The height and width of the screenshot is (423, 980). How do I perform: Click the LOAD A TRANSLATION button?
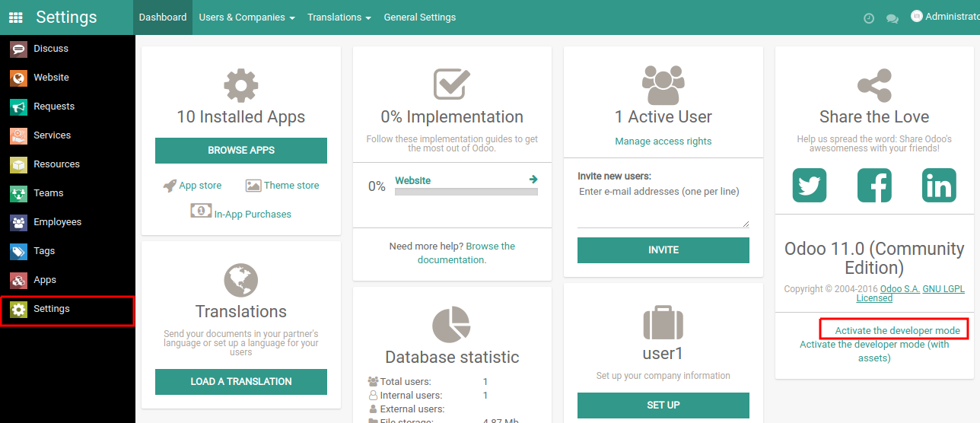tap(241, 382)
